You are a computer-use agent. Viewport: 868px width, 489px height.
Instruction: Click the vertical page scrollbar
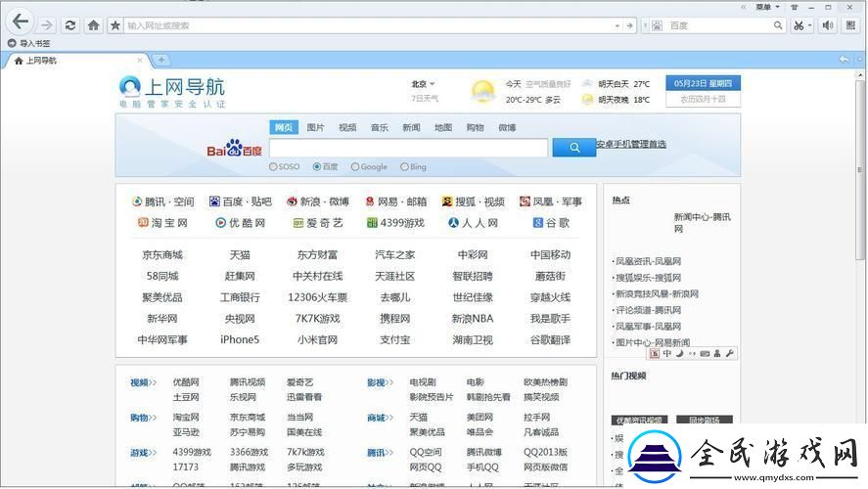[860, 169]
